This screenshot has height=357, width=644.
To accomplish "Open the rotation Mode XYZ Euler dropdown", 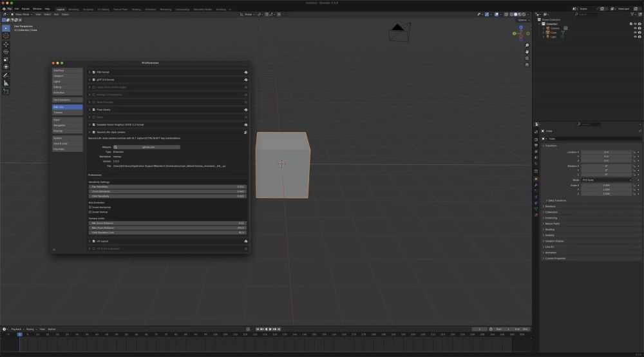I will point(606,180).
